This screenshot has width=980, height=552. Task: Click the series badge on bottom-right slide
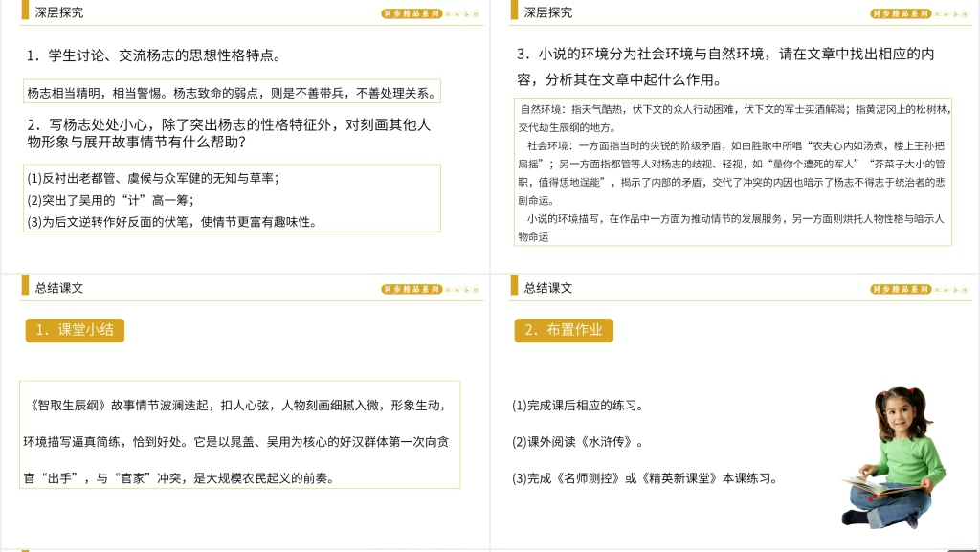pos(901,288)
